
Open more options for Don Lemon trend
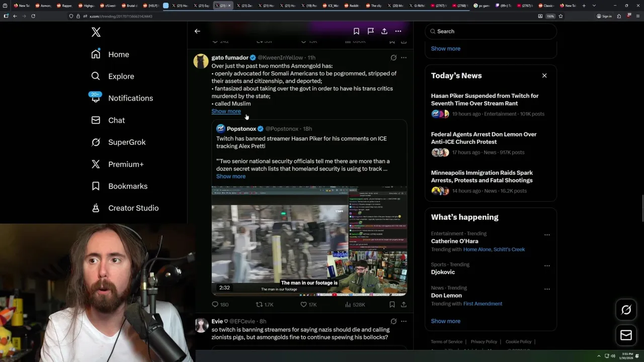coord(547,289)
